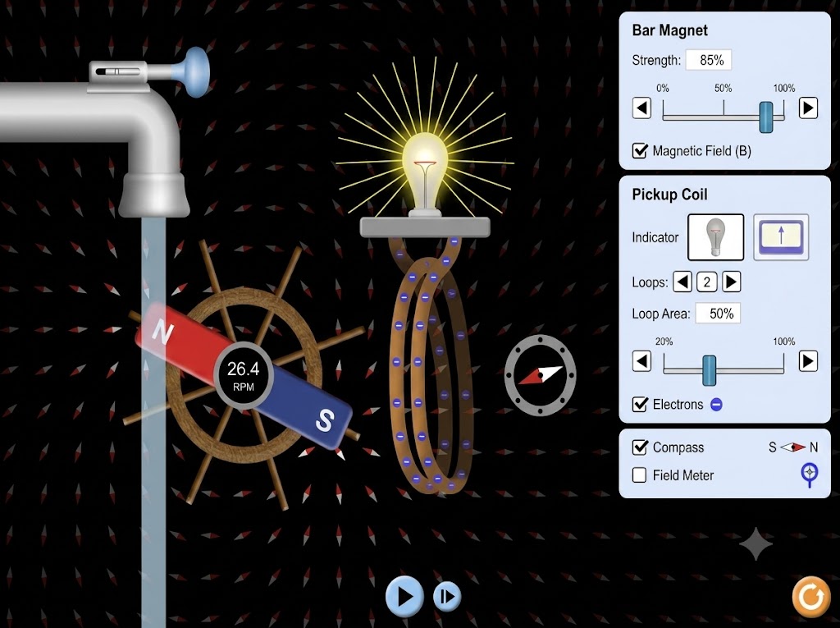This screenshot has height=628, width=840.
Task: Click the compass on the play area
Action: coord(540,375)
